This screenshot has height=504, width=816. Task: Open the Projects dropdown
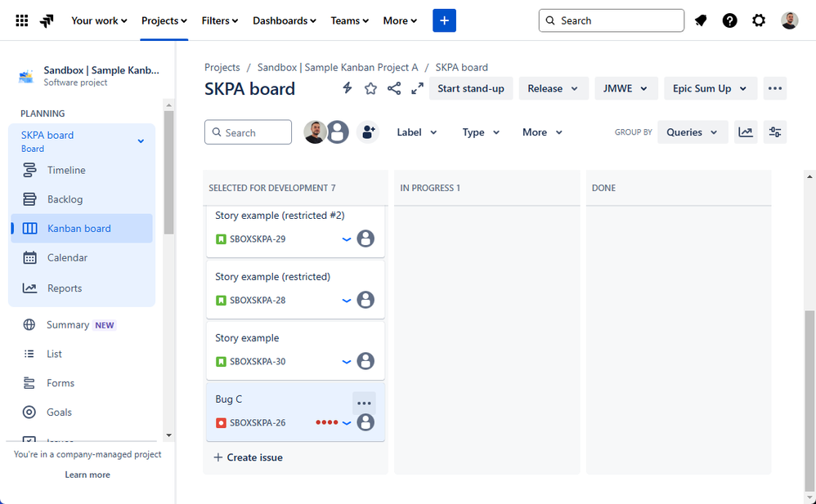[164, 20]
